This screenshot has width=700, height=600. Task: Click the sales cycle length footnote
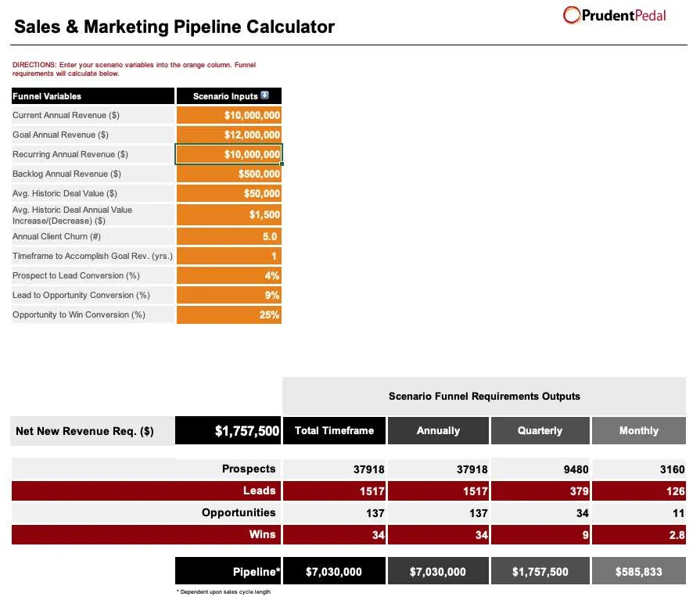point(223,592)
